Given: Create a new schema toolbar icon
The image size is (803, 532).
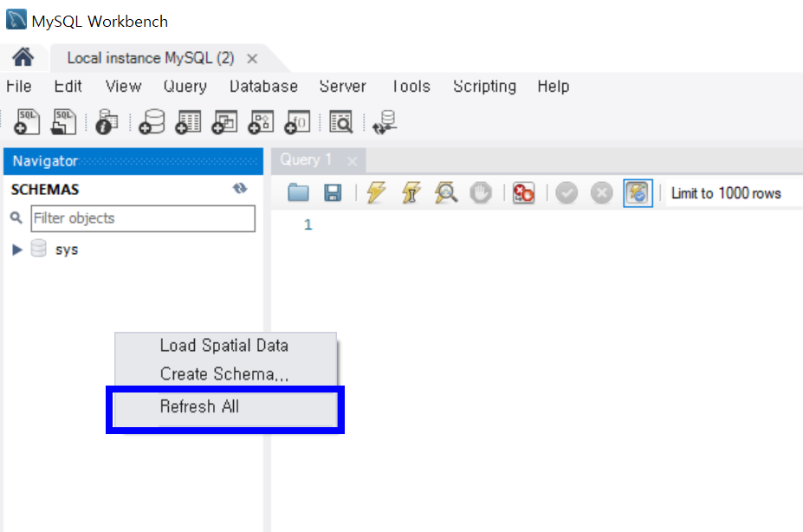Looking at the screenshot, I should click(x=152, y=122).
